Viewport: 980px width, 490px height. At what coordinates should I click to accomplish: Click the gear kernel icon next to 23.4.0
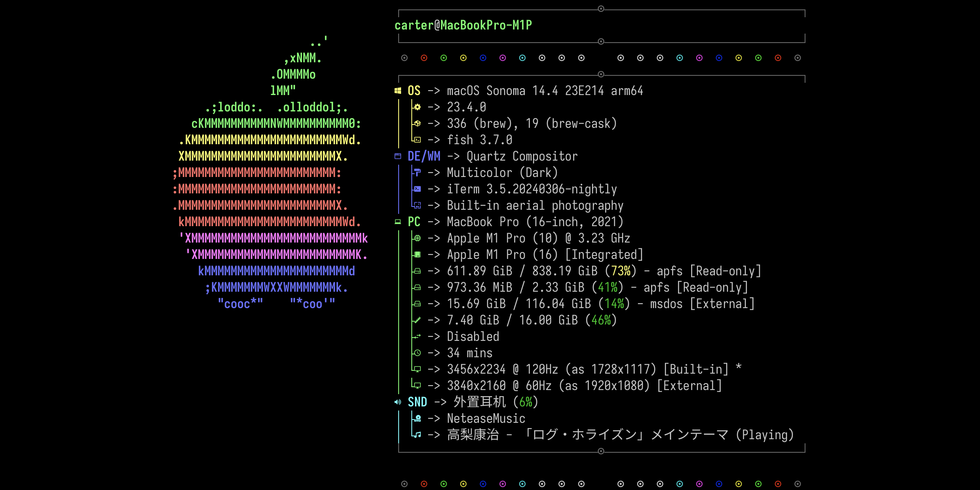[x=417, y=107]
